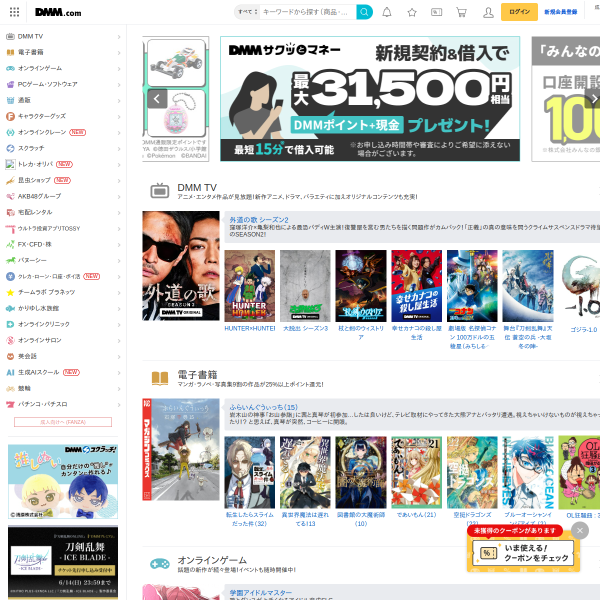This screenshot has height=600, width=600.
Task: Open the 杖と剣のウィストリア poster thumbnail
Action: point(361,286)
